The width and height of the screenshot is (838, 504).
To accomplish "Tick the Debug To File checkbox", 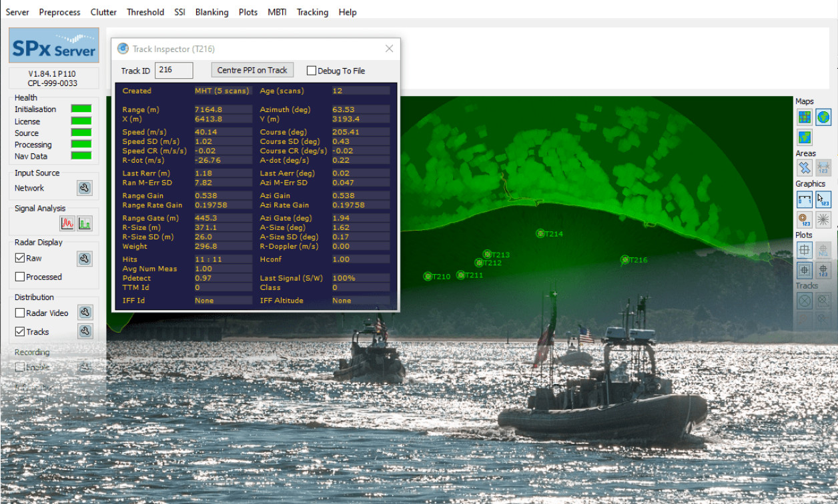I will tap(311, 71).
